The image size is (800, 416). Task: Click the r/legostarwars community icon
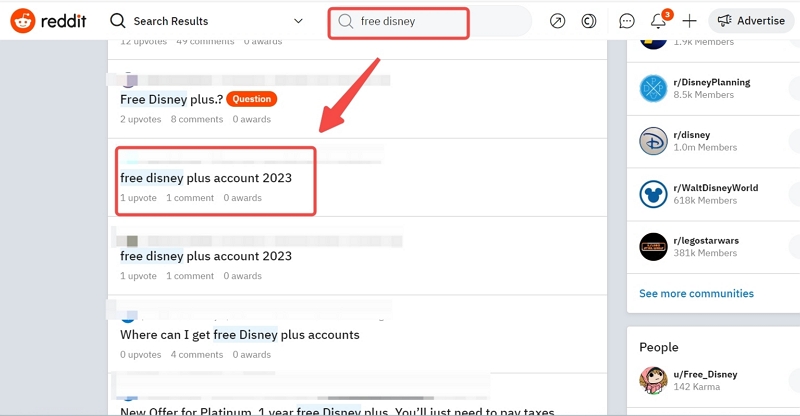click(653, 246)
